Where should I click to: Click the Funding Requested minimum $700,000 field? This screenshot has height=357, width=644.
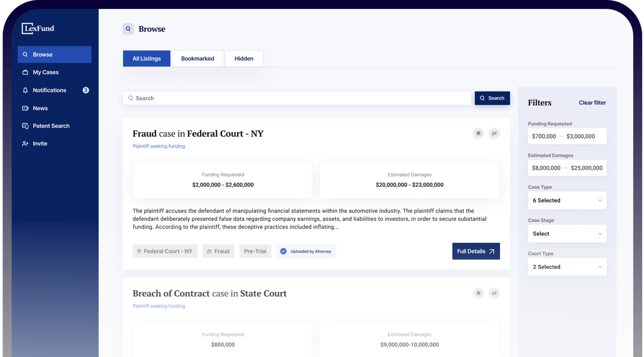544,136
